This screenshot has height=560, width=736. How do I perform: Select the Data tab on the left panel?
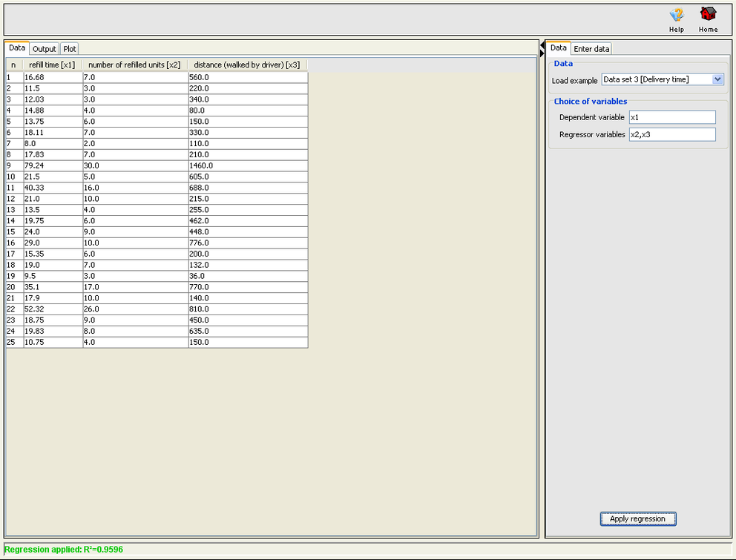click(x=16, y=47)
